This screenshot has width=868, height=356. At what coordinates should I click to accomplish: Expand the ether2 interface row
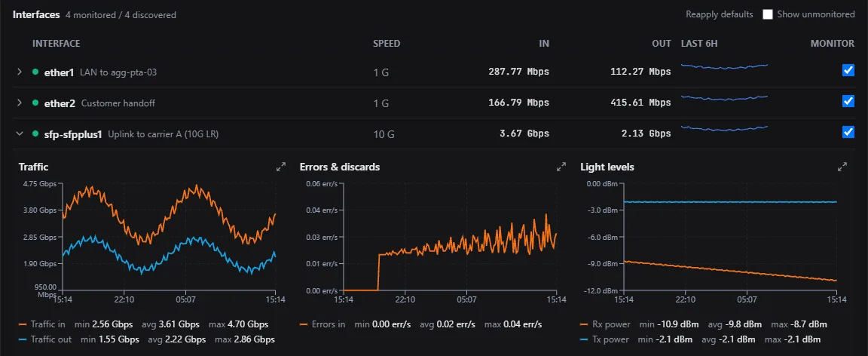pos(20,103)
